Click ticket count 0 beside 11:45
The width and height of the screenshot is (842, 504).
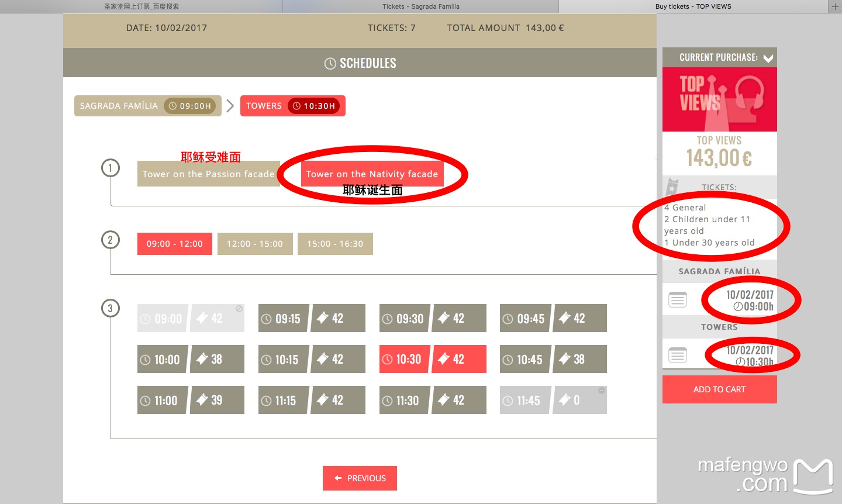[579, 400]
